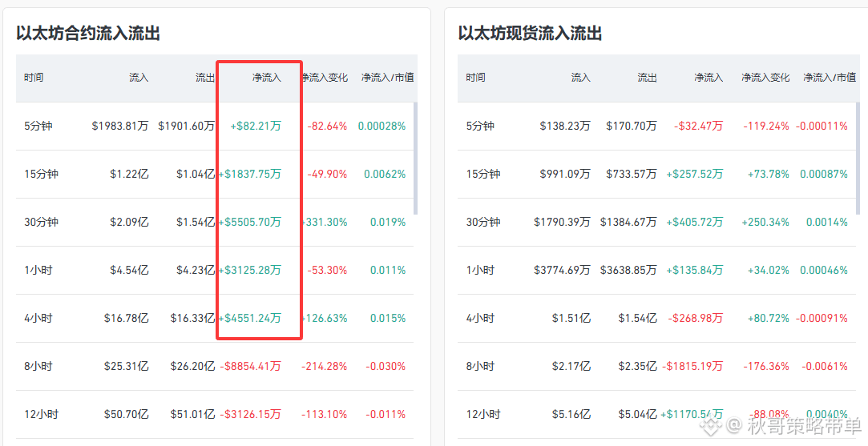Click the spot net inflow -$32.47万

pyautogui.click(x=699, y=127)
